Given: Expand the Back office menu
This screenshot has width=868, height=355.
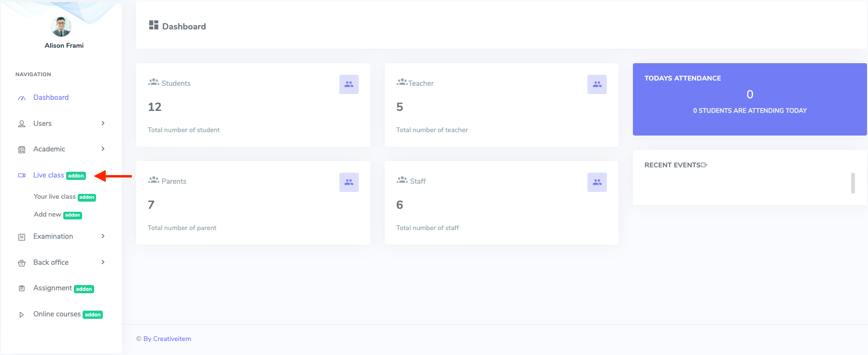Looking at the screenshot, I should click(103, 262).
